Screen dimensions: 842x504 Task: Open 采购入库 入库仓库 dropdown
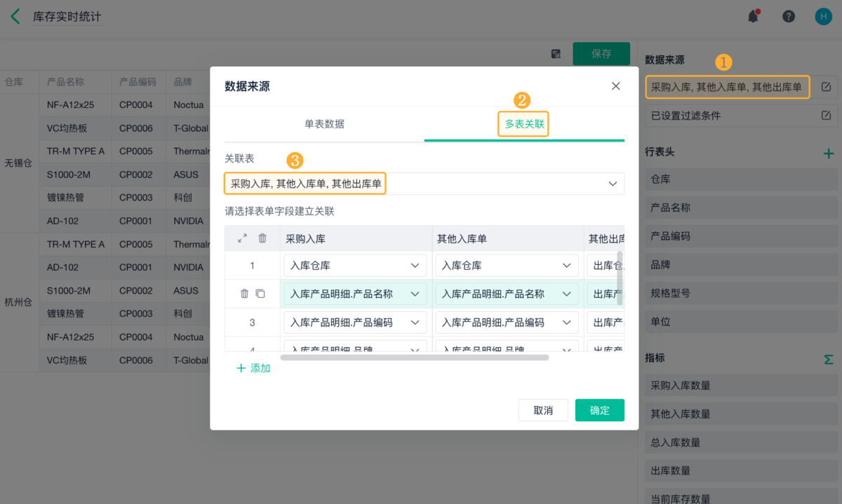[x=355, y=266]
